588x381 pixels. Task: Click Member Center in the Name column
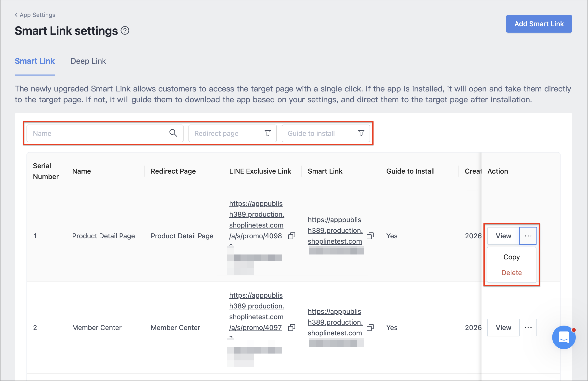tap(97, 328)
